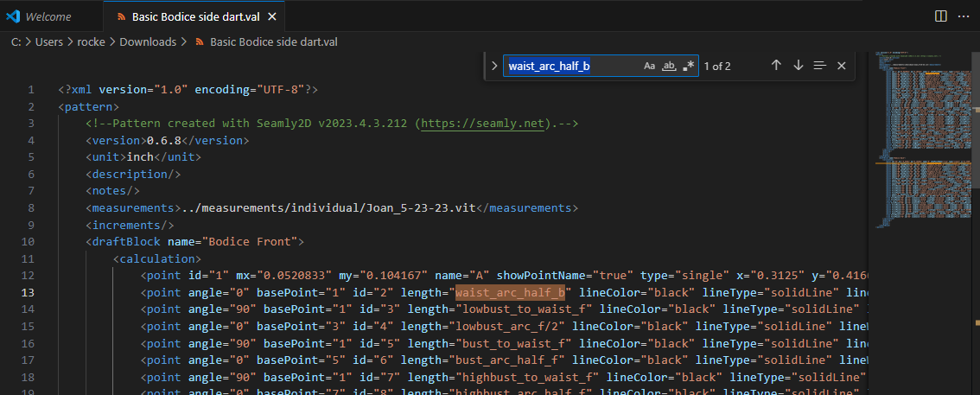Expand the Replace field in find widget

click(x=494, y=66)
